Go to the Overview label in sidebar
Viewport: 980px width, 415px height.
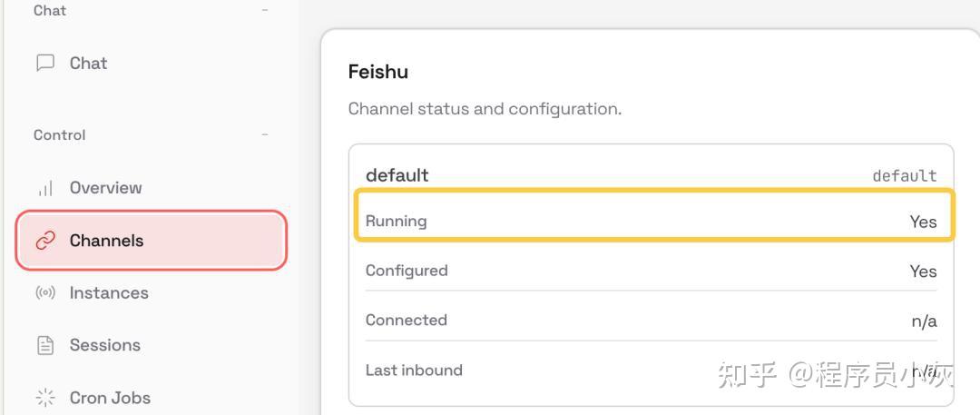(105, 188)
